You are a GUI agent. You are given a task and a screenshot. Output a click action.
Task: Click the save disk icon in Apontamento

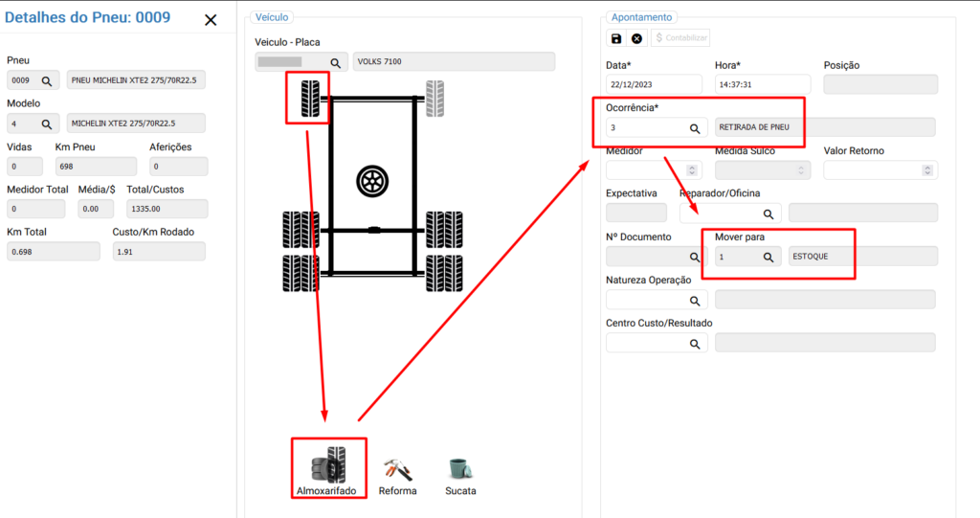(616, 38)
